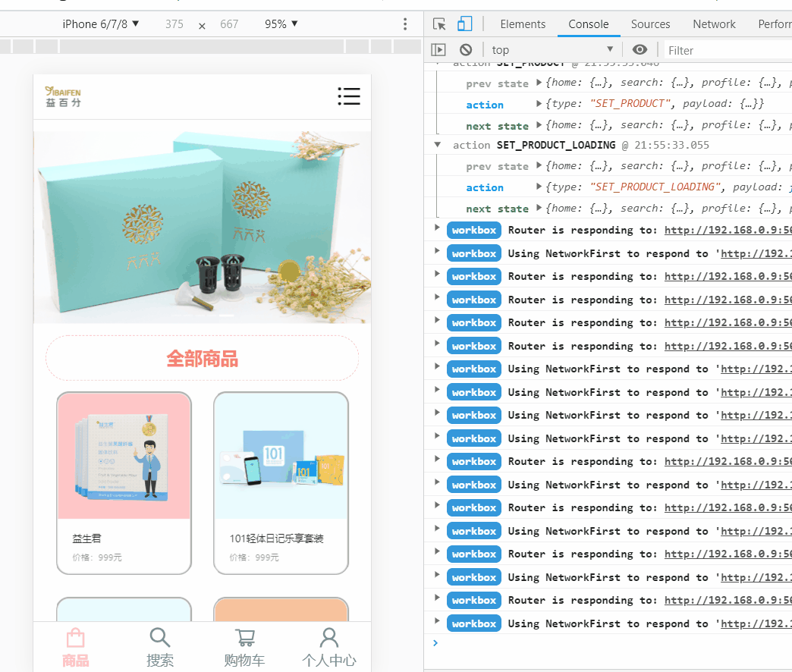Image resolution: width=792 pixels, height=672 pixels.
Task: Click the console input prompt arrow
Action: [435, 642]
